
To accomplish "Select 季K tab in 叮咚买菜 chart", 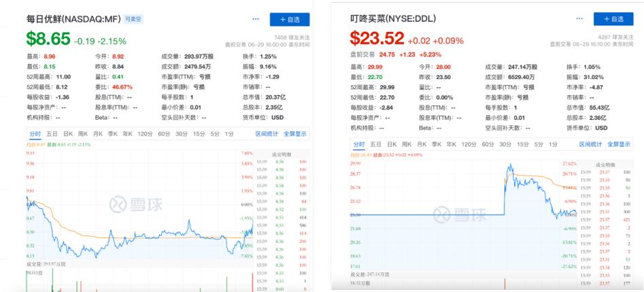I will 437,144.
